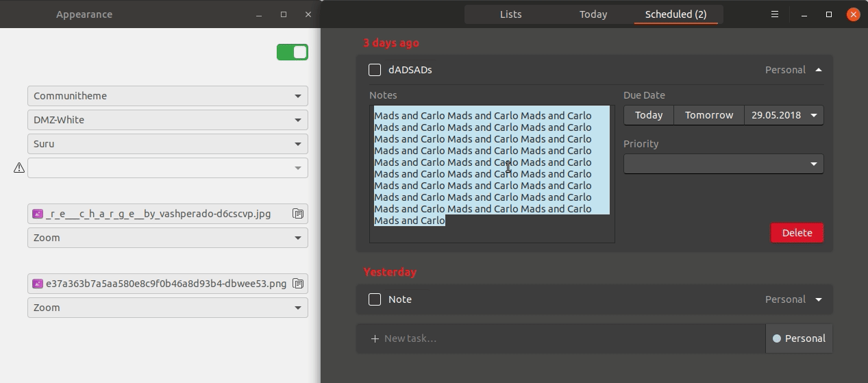This screenshot has height=383, width=868.
Task: Click the Due Date label
Action: point(644,95)
